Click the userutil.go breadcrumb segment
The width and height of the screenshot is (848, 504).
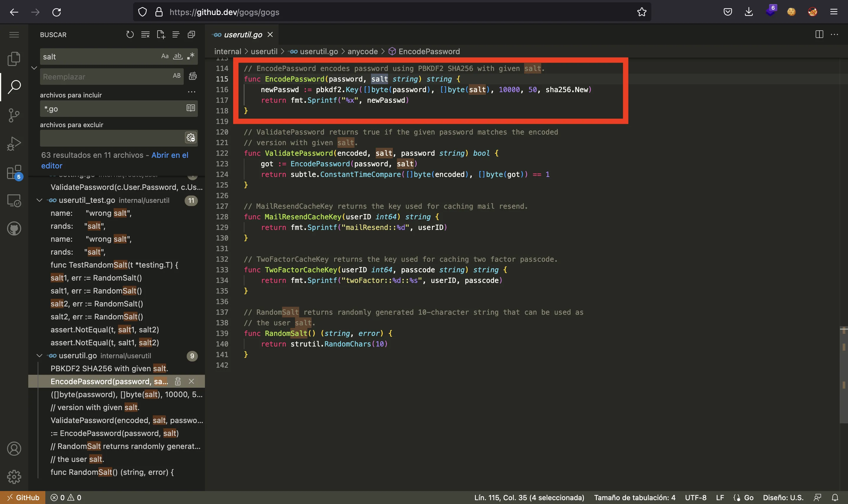tap(313, 51)
